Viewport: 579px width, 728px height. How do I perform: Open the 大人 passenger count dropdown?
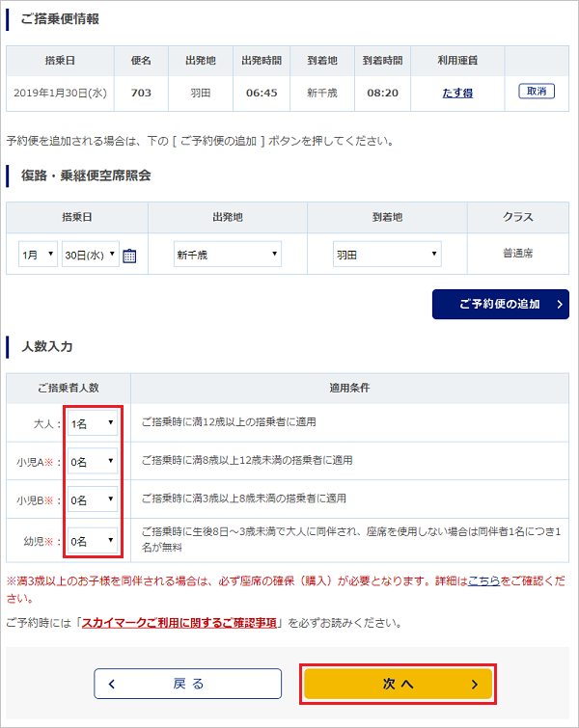(x=94, y=422)
